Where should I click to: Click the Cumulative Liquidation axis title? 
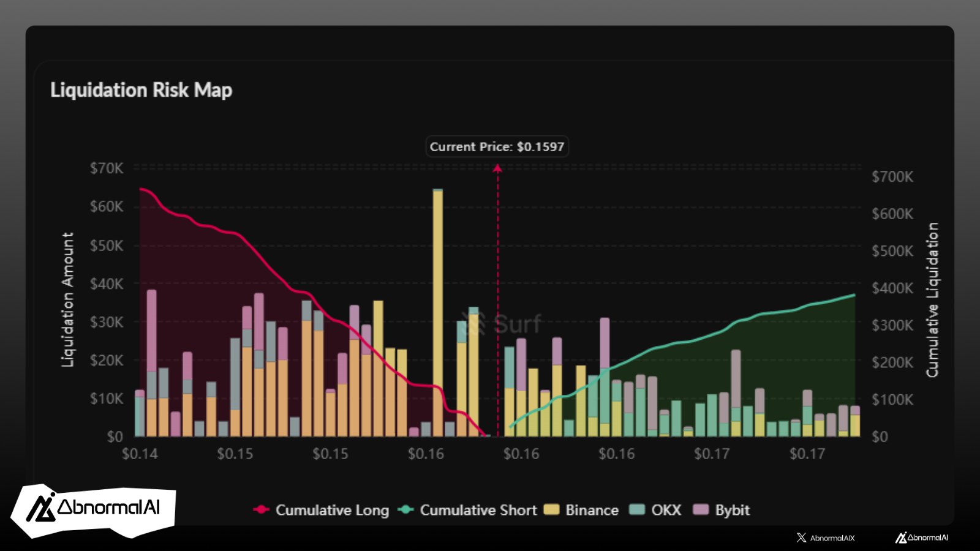tap(932, 300)
